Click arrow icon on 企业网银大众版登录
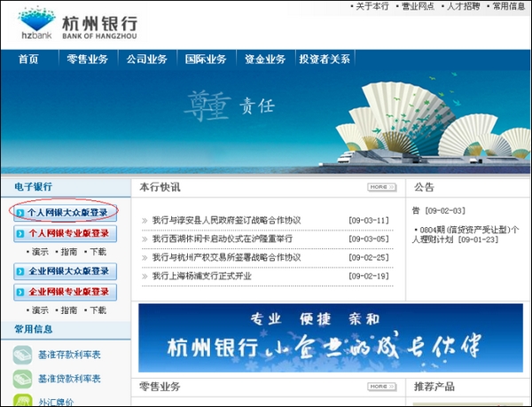The width and height of the screenshot is (532, 407). pos(20,271)
